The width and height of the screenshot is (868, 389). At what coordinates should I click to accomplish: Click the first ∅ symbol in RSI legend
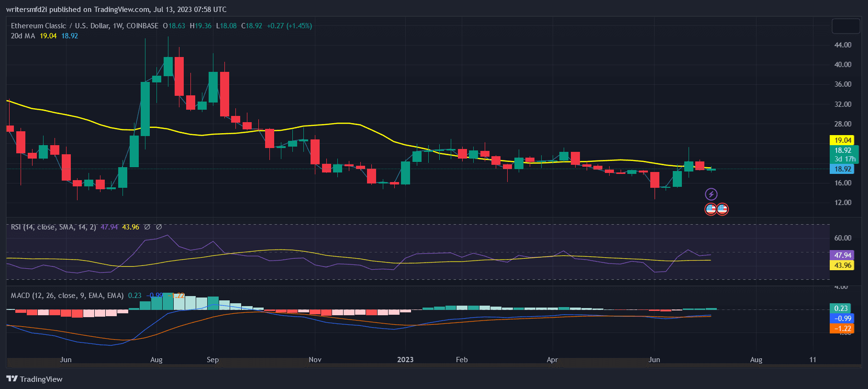(147, 227)
